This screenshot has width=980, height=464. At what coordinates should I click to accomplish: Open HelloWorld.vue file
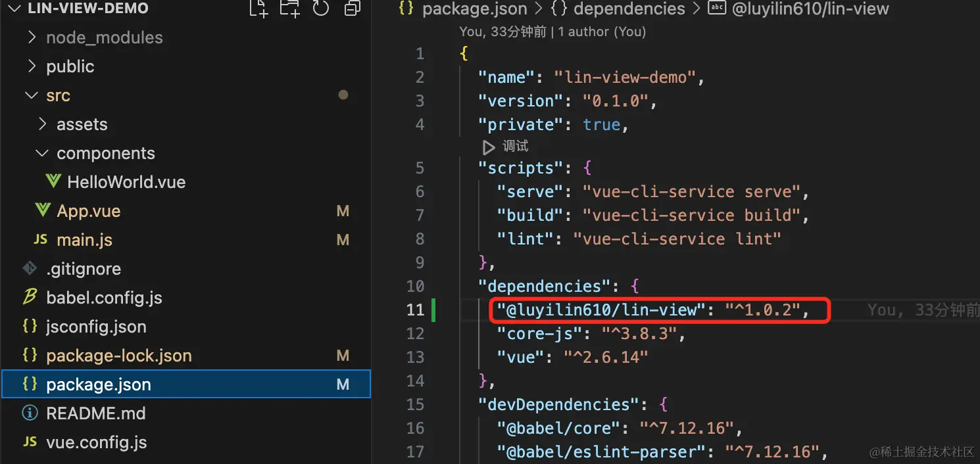point(126,182)
